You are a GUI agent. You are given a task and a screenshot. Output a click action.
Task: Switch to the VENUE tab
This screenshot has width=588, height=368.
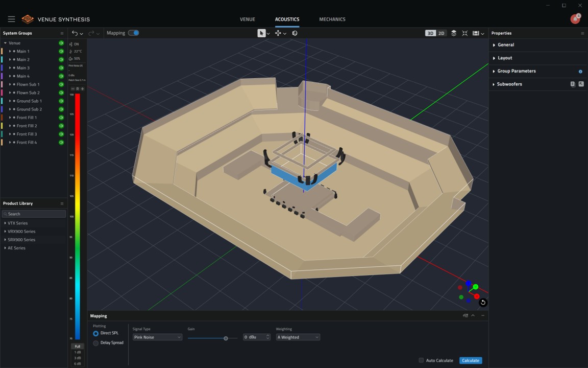pyautogui.click(x=248, y=19)
